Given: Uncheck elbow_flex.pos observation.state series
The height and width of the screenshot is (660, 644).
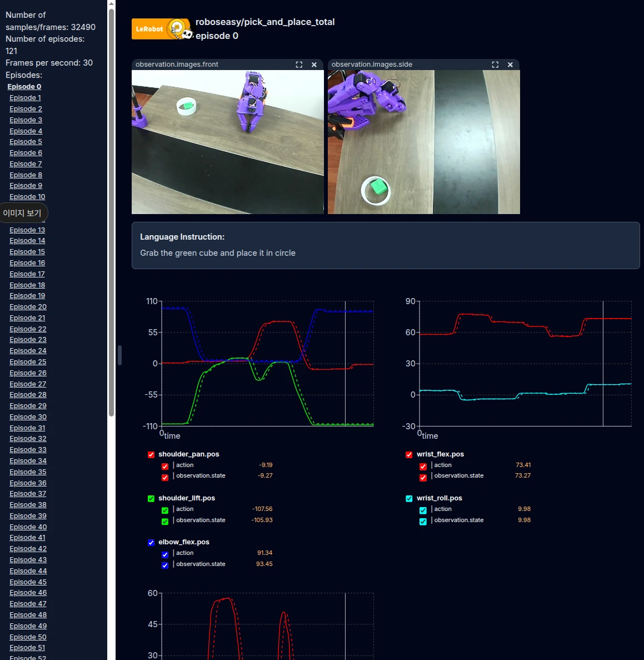Looking at the screenshot, I should tap(165, 565).
